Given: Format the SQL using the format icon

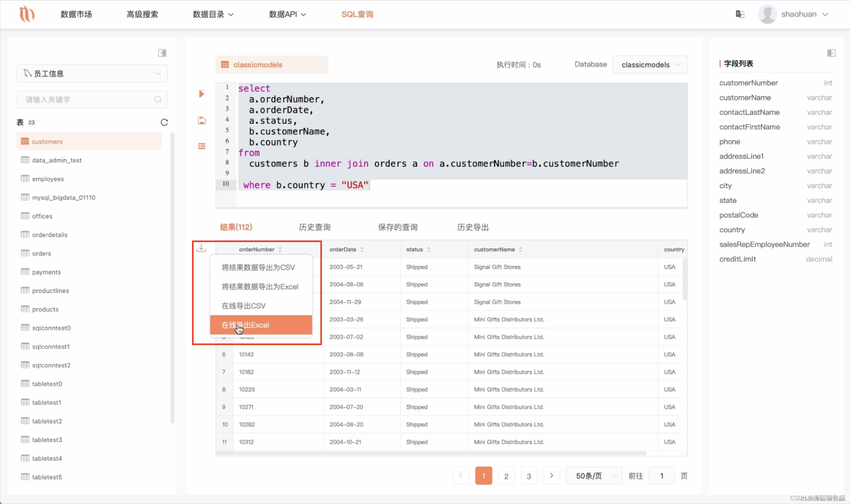Looking at the screenshot, I should pos(201,146).
